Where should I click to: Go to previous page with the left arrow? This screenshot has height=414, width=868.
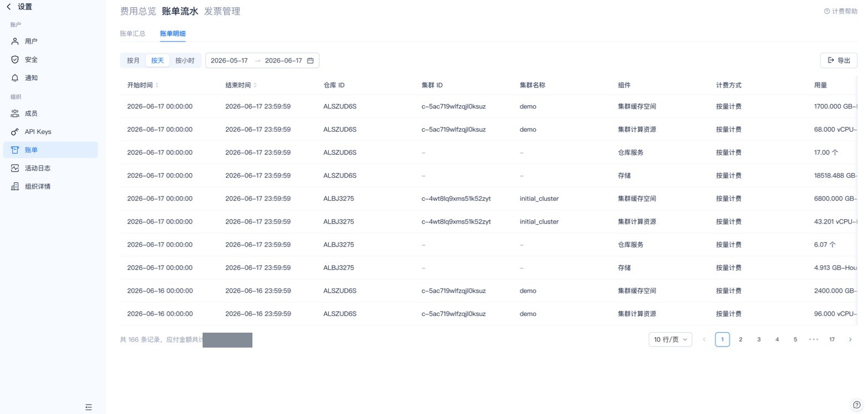[704, 339]
